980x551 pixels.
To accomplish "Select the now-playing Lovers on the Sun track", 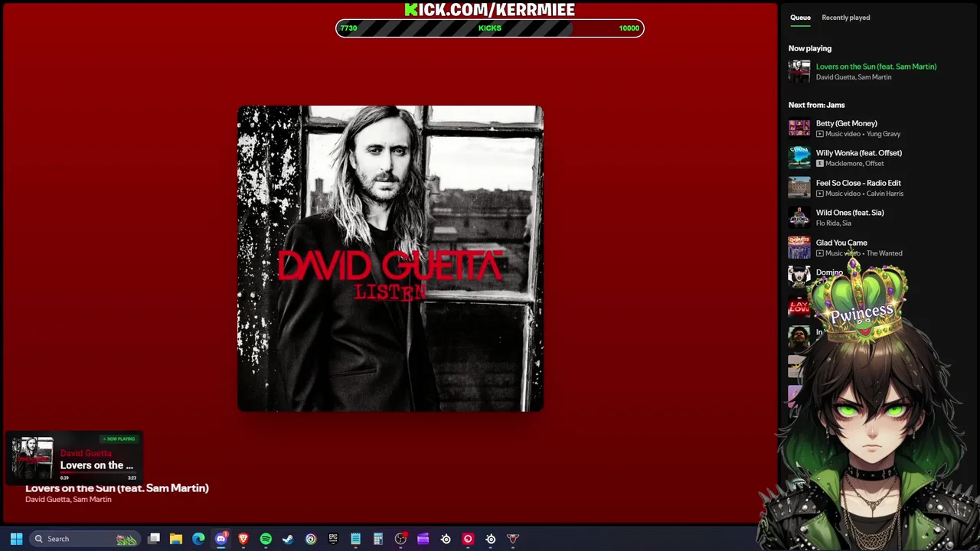I will click(x=876, y=67).
